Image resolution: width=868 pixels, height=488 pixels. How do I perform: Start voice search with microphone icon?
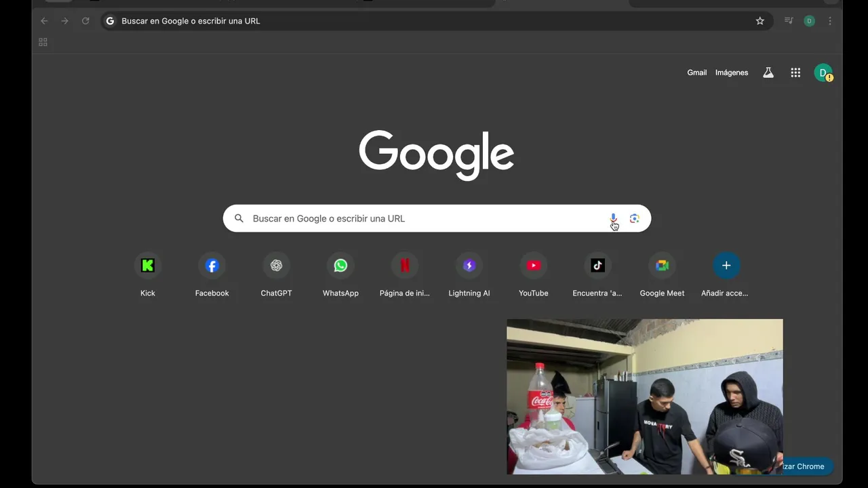pyautogui.click(x=613, y=218)
